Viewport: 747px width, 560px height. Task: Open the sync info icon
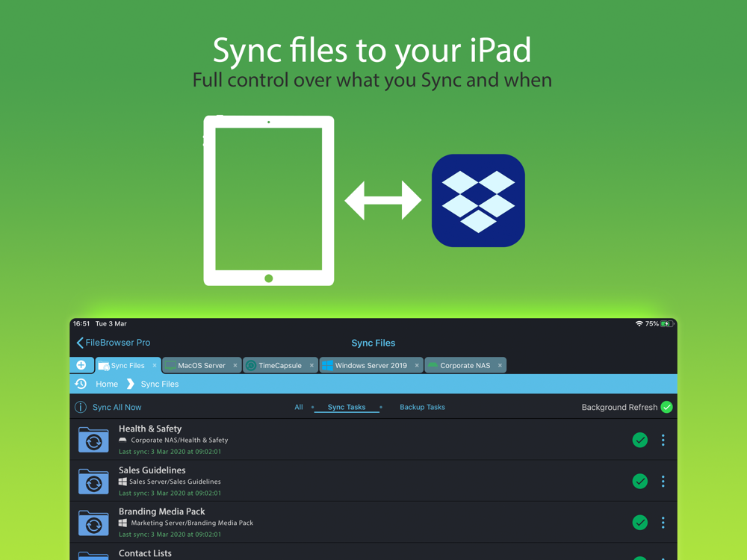(x=81, y=407)
